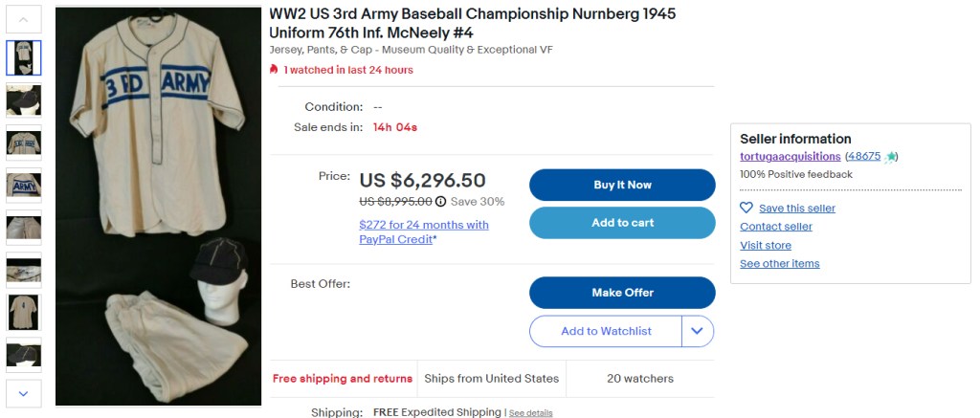Image resolution: width=980 pixels, height=418 pixels.
Task: Open the 48675 feedback score link
Action: tap(863, 157)
